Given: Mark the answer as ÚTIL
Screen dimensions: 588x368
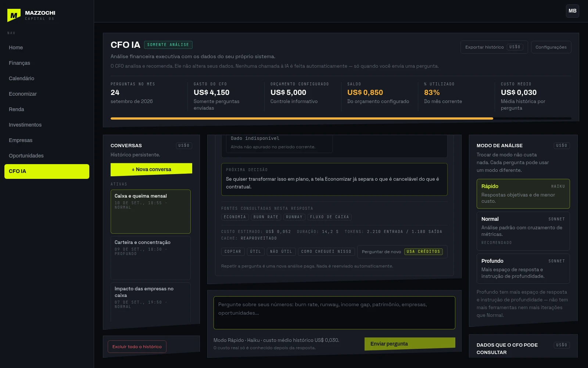Looking at the screenshot, I should (x=255, y=252).
